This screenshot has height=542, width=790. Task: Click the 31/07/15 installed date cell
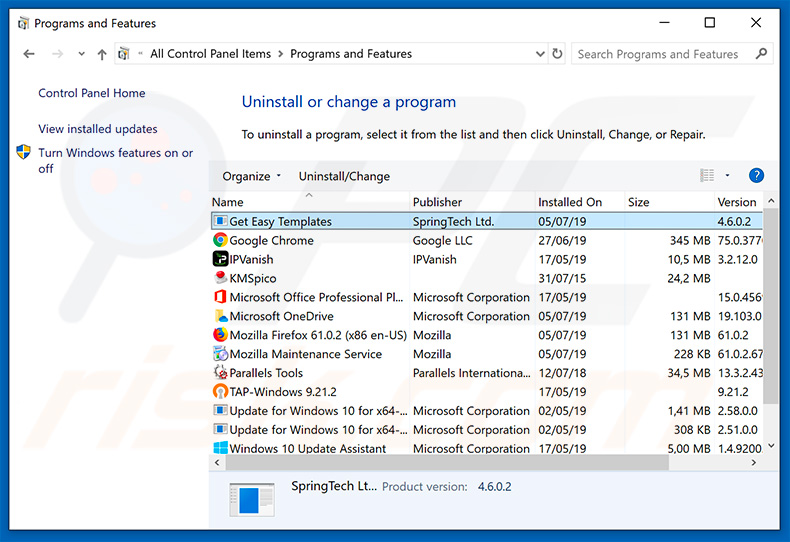[562, 279]
